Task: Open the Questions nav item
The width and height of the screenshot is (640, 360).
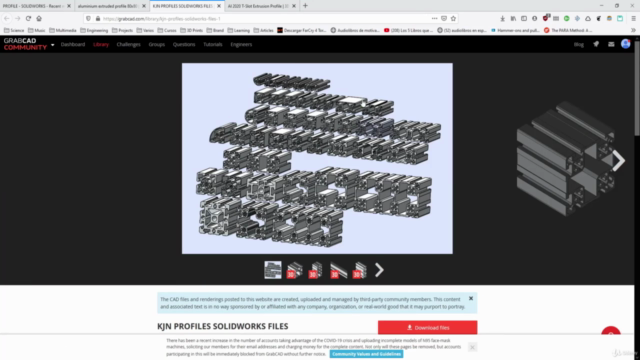Action: (x=184, y=44)
